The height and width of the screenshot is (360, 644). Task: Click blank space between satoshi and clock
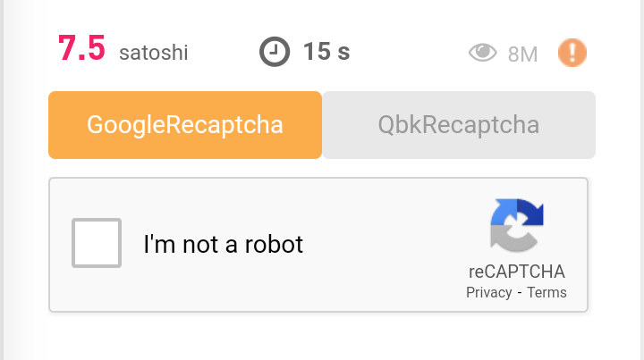(x=224, y=52)
